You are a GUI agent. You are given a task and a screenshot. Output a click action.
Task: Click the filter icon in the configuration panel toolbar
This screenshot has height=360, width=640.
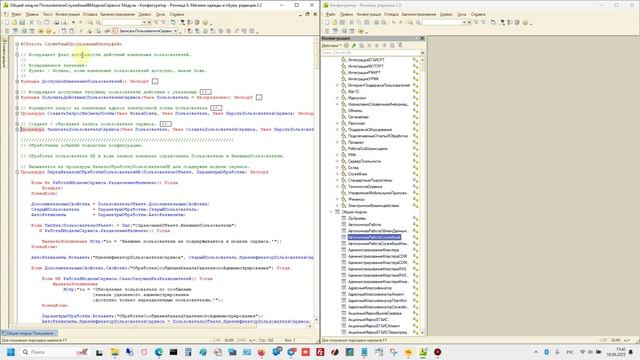pyautogui.click(x=400, y=45)
